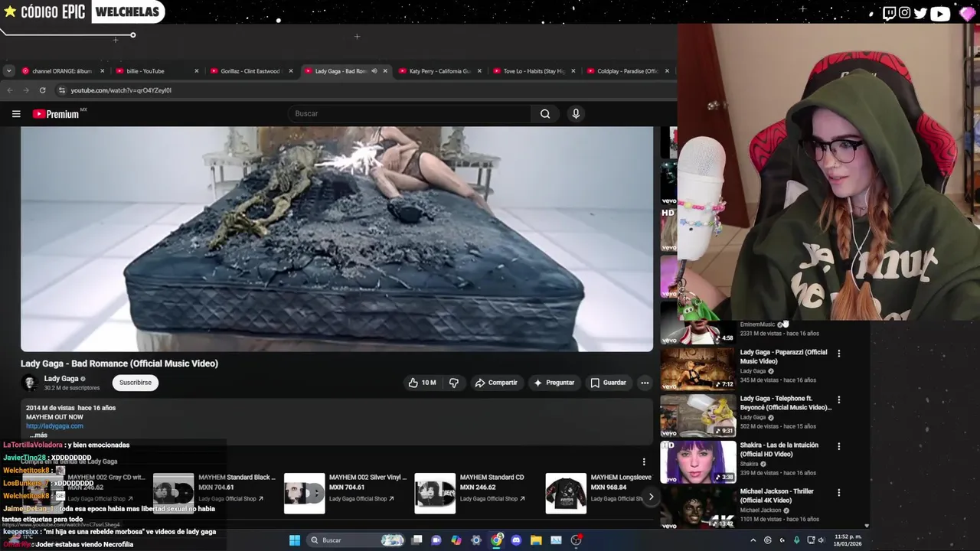Open the taskbar clock and date

pyautogui.click(x=848, y=540)
